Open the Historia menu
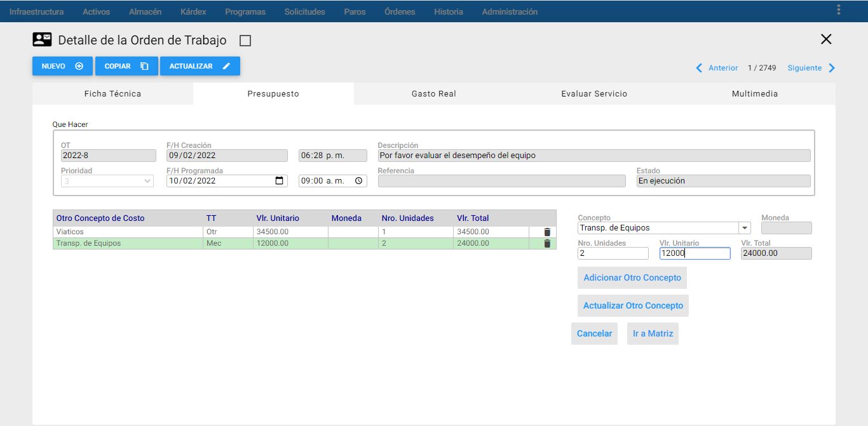Screen dimensions: 868x426 [449, 11]
